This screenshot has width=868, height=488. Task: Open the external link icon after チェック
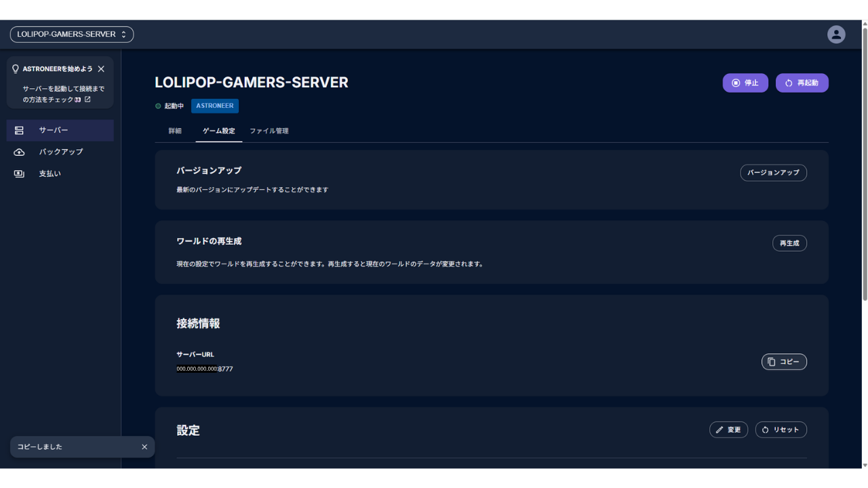pos(87,100)
